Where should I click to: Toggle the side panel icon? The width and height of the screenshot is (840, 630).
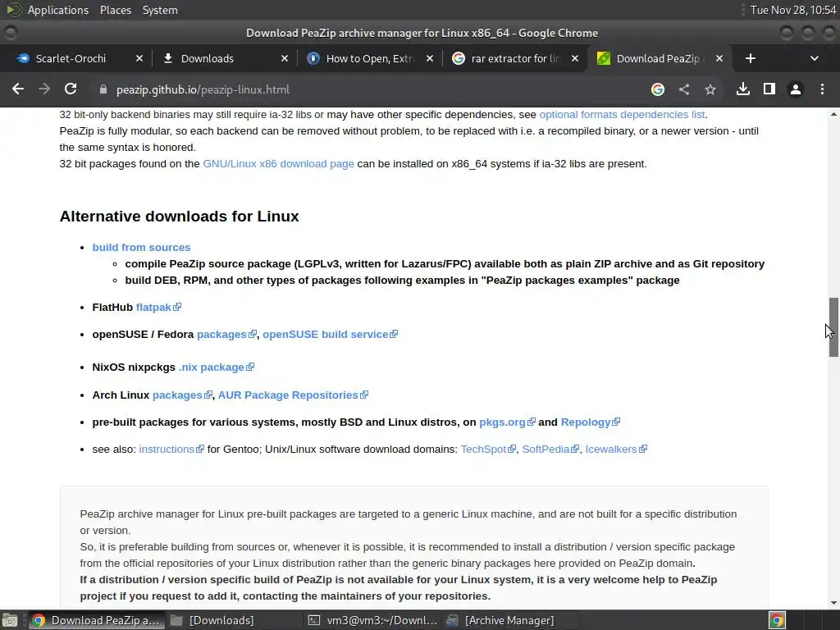769,89
